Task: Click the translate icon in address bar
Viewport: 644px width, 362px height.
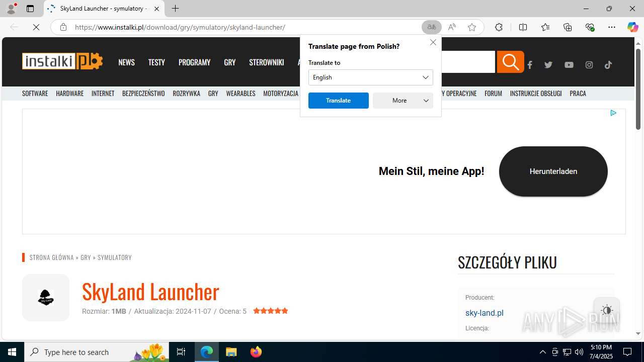Action: [431, 27]
